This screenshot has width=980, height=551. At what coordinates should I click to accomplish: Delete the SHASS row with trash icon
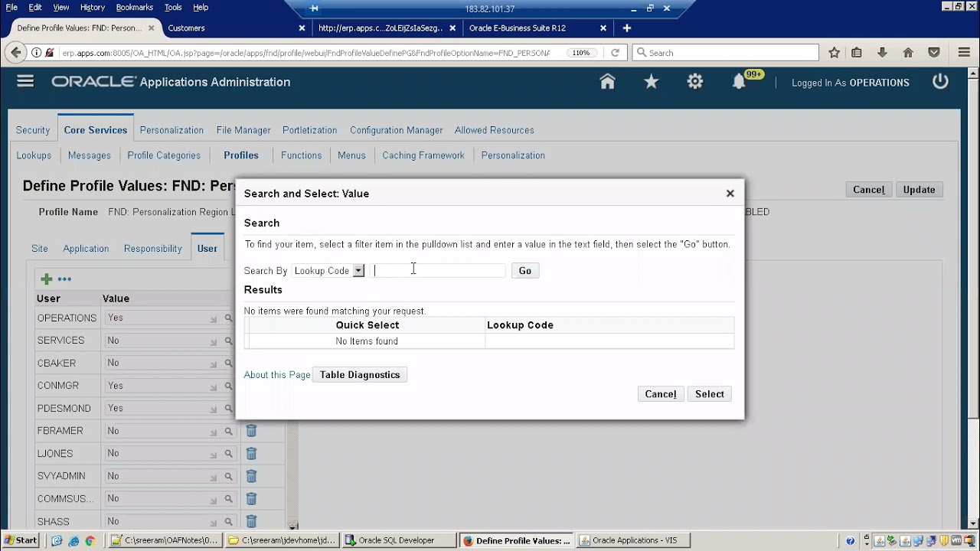pyautogui.click(x=251, y=521)
